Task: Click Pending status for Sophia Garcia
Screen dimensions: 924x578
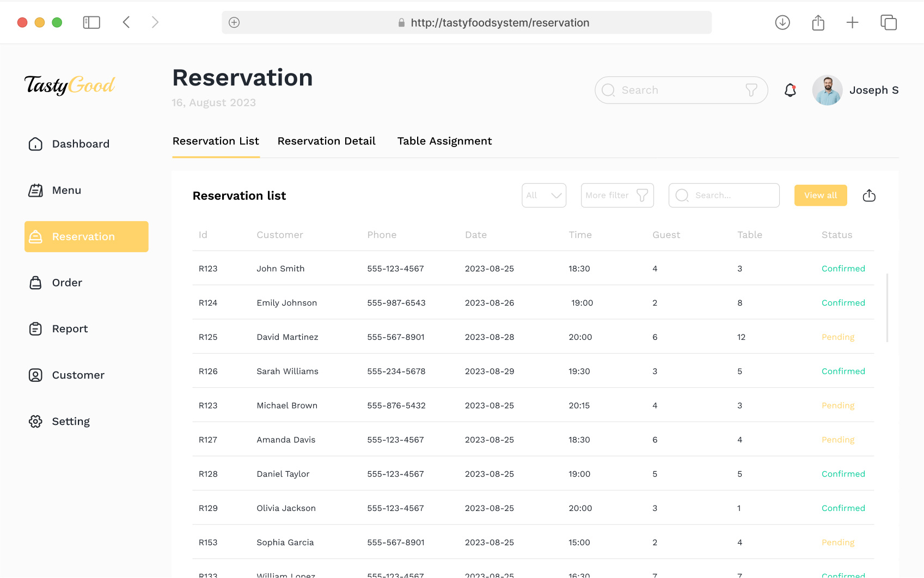Action: point(838,542)
